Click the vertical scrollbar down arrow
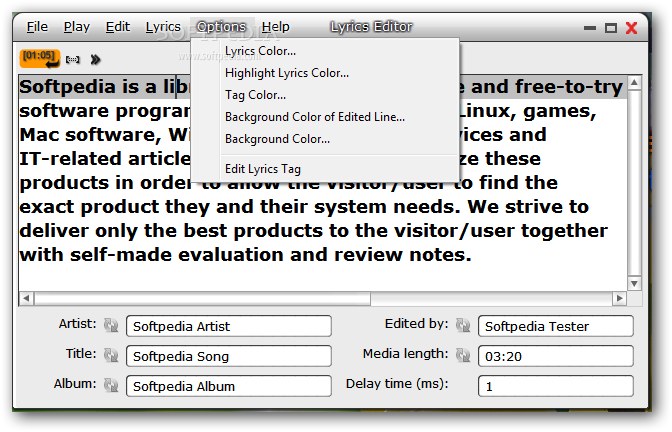Screen dimensions: 672x432 pos(634,283)
